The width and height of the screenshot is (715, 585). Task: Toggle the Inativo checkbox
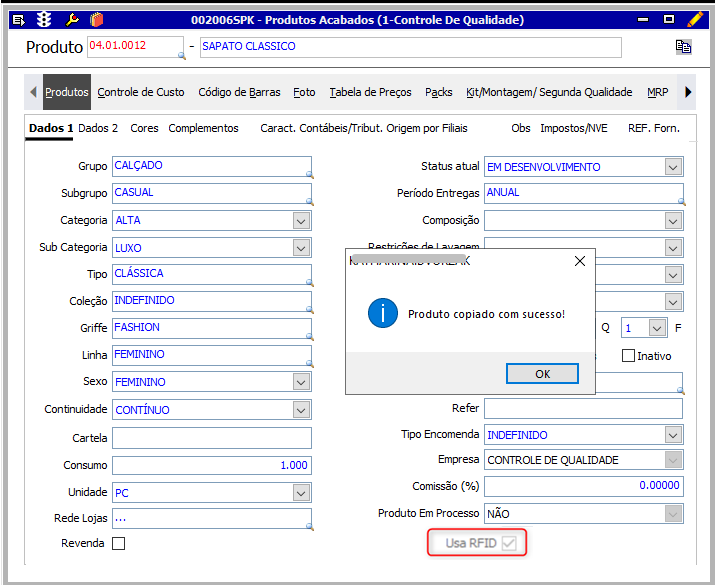click(x=629, y=356)
